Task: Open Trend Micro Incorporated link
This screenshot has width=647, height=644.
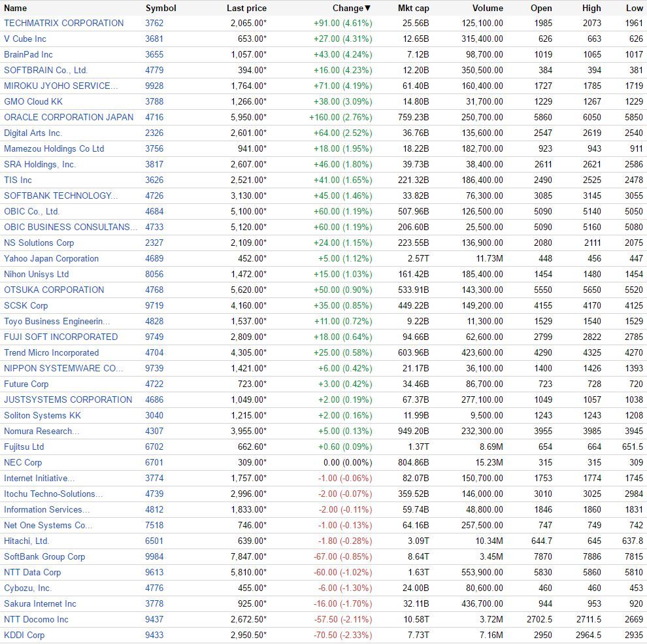Action: pos(51,352)
